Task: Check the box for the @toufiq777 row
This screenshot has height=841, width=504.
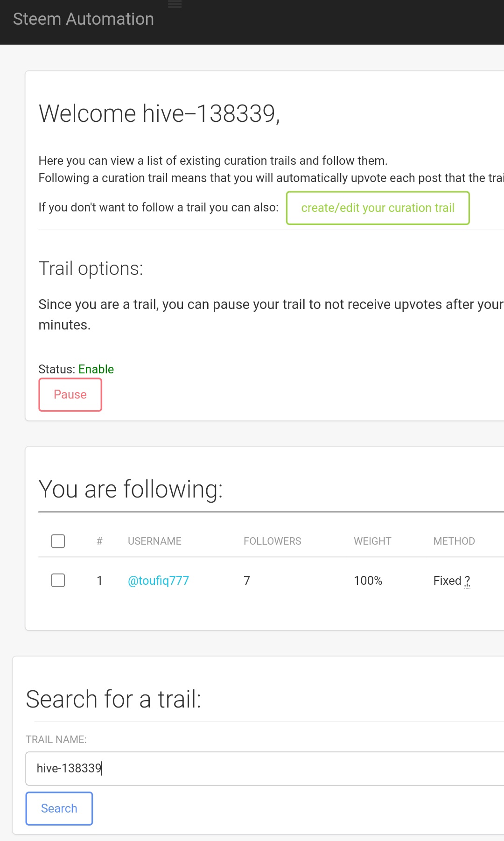Action: click(58, 581)
